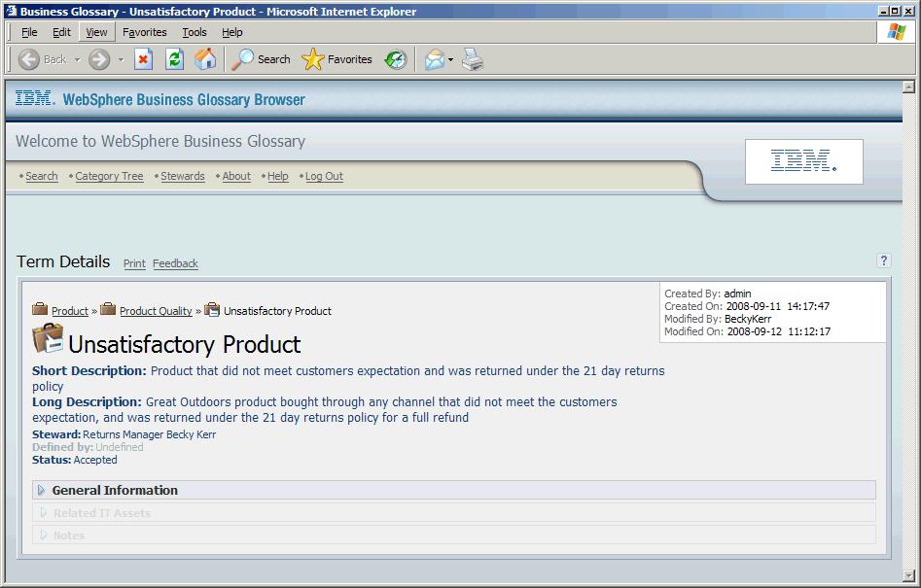Click the Short Description label
Screen dimensions: 921x588
(89, 371)
